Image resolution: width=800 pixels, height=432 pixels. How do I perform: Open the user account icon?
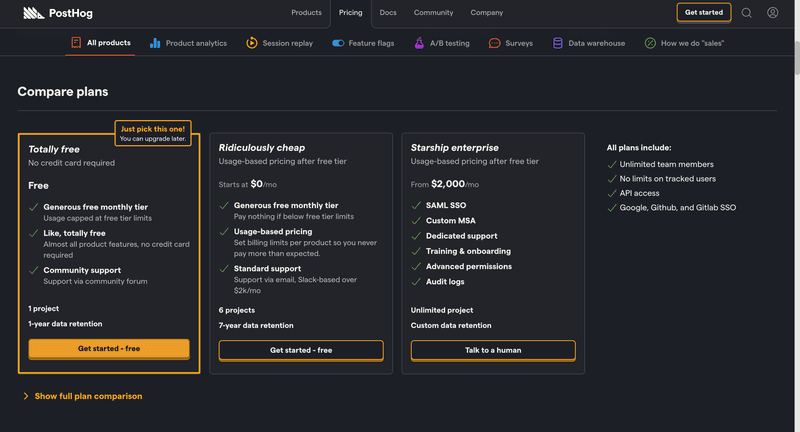pyautogui.click(x=772, y=13)
